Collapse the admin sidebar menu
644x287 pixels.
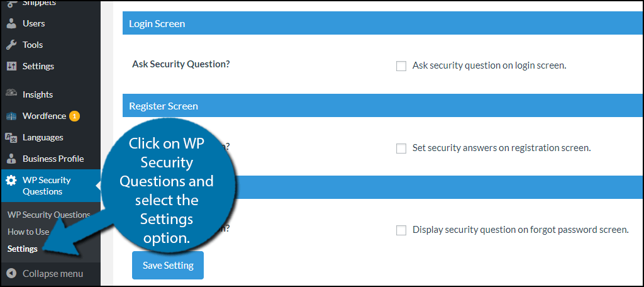[x=53, y=274]
